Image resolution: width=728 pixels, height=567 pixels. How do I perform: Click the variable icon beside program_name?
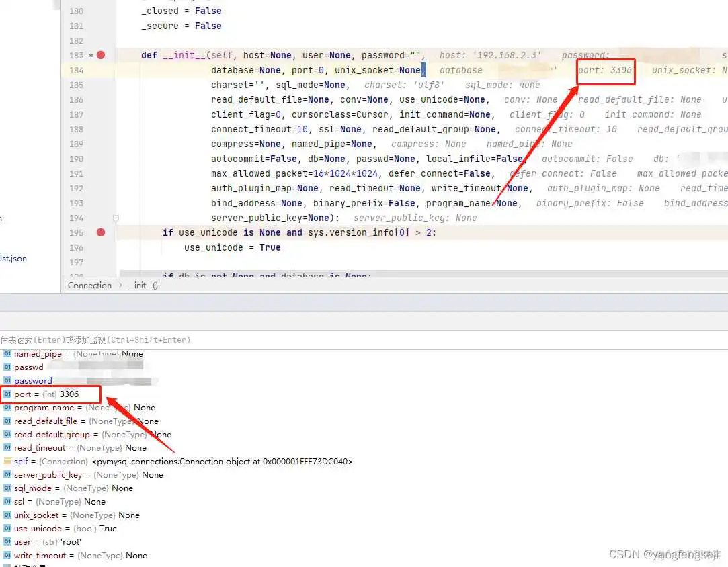tap(7, 408)
